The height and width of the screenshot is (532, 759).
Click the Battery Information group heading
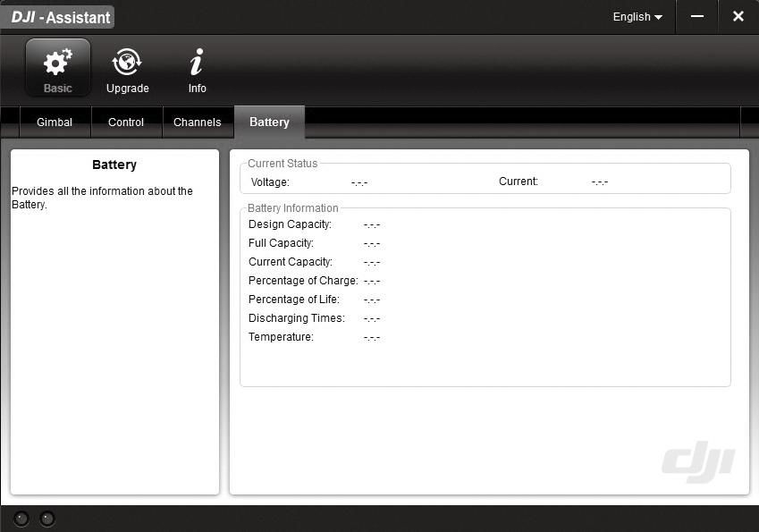[x=293, y=208]
